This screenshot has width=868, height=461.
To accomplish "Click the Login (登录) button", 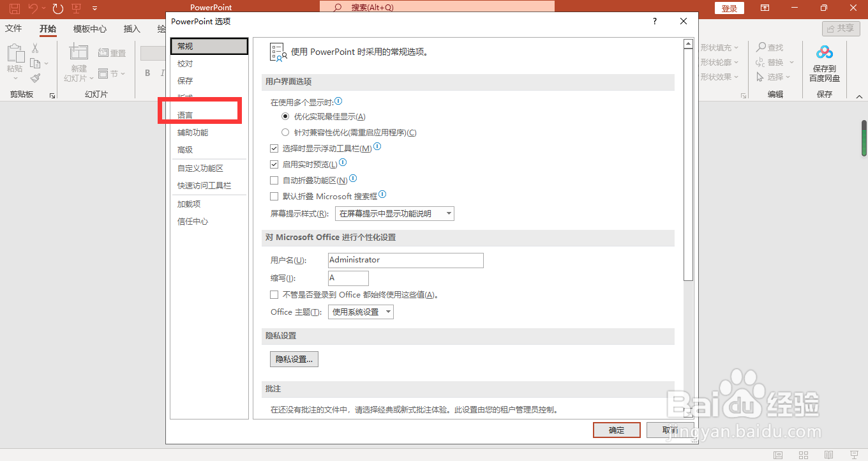I will [730, 8].
